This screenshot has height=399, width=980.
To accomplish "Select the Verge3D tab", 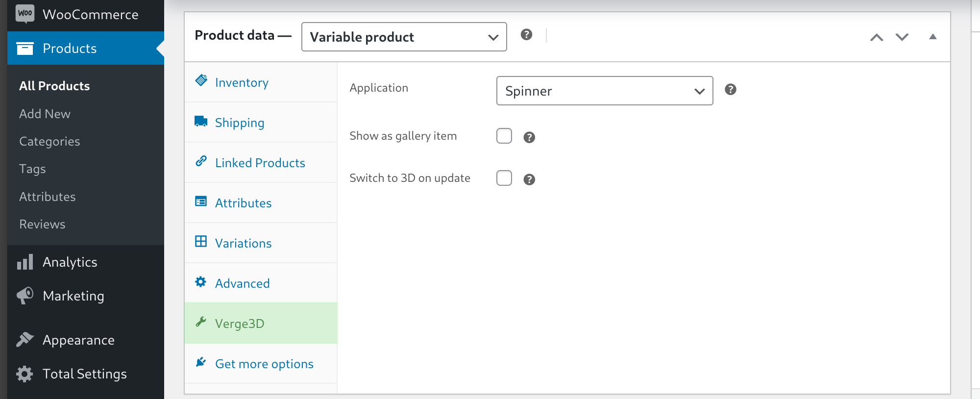I will pos(261,324).
